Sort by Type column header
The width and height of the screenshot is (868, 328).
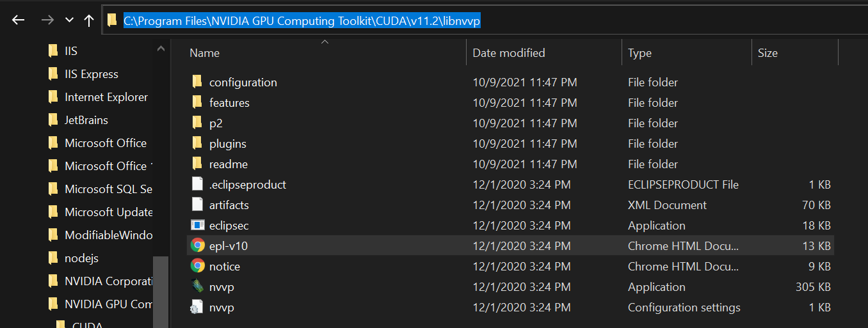tap(639, 53)
